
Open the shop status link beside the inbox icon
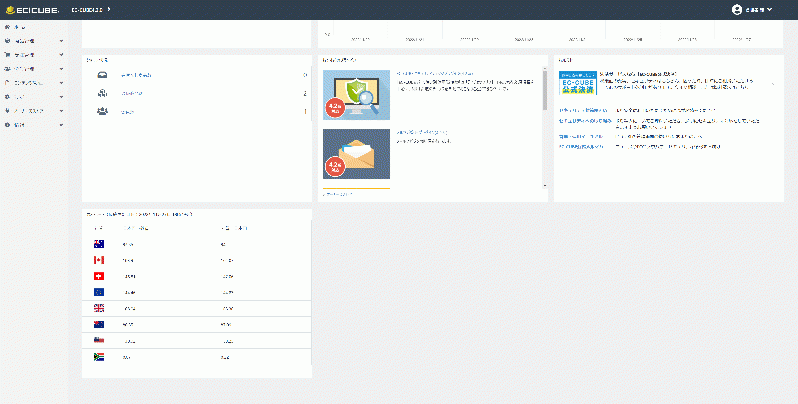point(136,75)
